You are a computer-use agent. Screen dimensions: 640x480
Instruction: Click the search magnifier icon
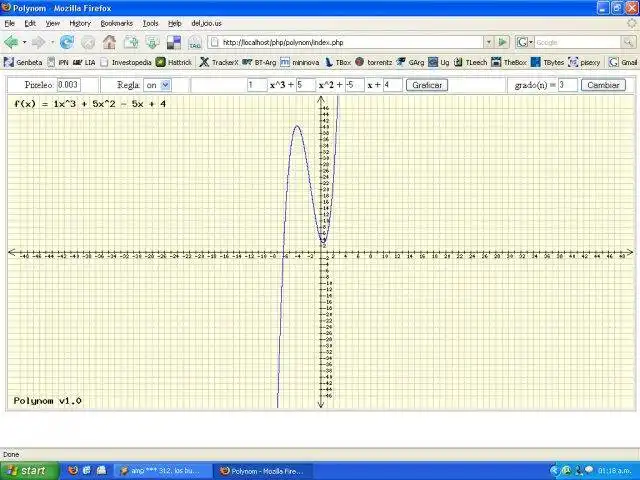(628, 42)
